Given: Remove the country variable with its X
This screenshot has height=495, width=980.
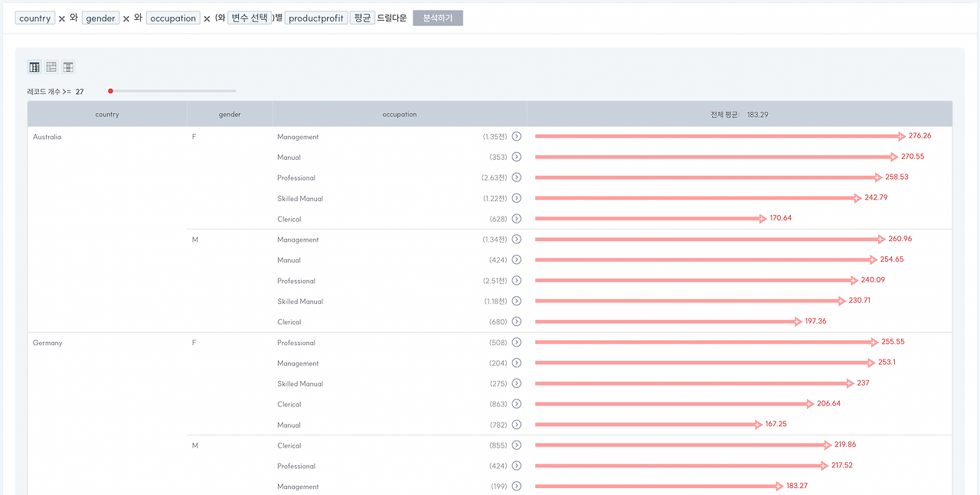Looking at the screenshot, I should point(62,18).
